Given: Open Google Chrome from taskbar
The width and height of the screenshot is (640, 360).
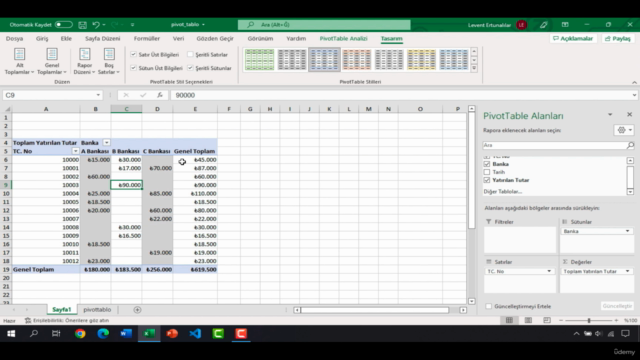Looking at the screenshot, I should point(80,334).
